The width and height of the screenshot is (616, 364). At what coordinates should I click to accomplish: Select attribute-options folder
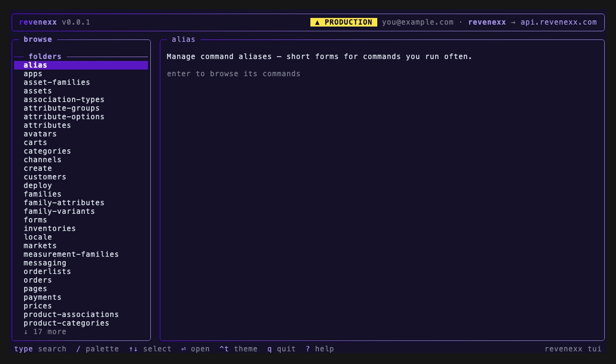click(x=81, y=117)
